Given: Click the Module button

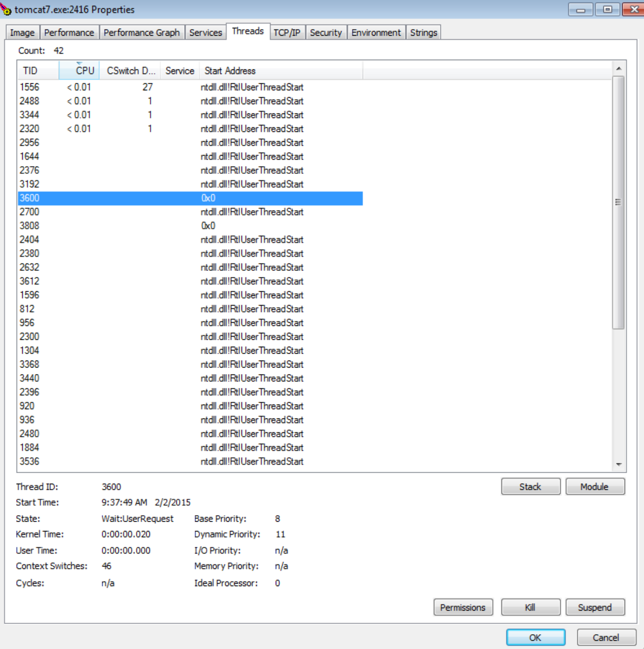Looking at the screenshot, I should (x=595, y=487).
